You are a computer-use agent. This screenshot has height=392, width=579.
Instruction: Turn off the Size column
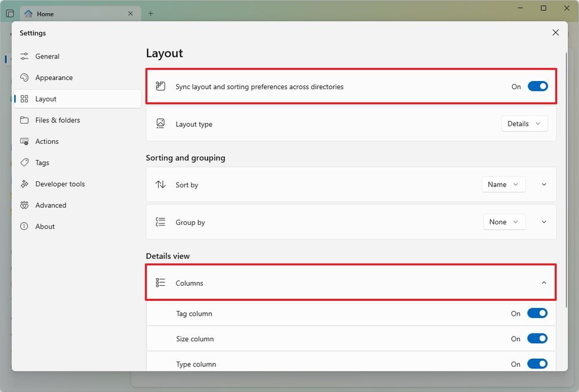pos(537,338)
